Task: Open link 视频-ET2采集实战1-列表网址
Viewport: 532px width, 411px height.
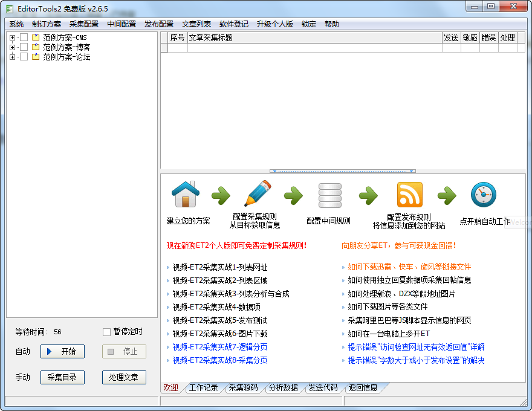Action: click(220, 267)
